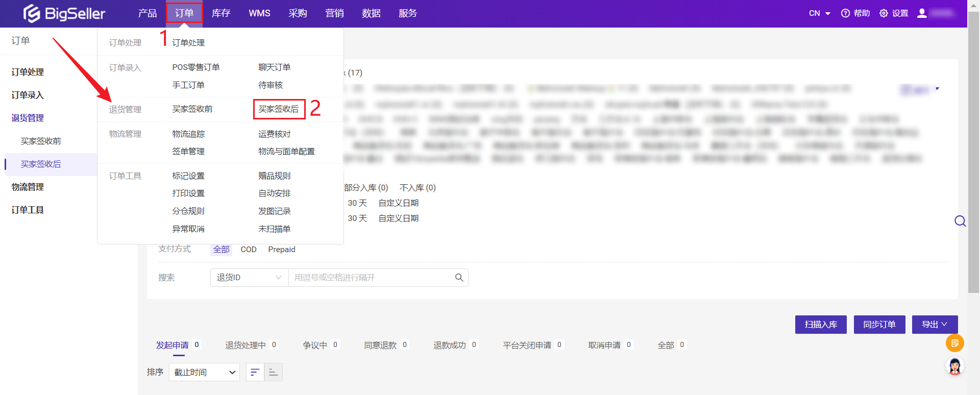Open 订单录入 in left sidebar
Image resolution: width=980 pixels, height=395 pixels.
pyautogui.click(x=28, y=95)
